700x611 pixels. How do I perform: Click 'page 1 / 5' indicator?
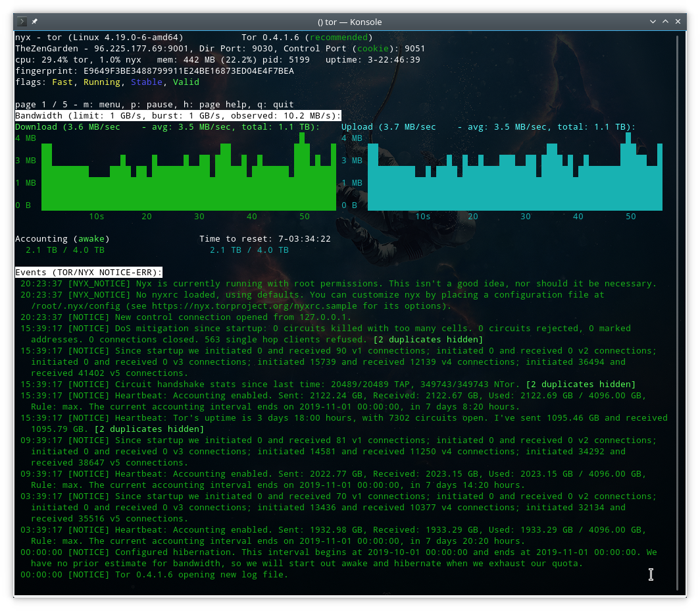point(41,105)
